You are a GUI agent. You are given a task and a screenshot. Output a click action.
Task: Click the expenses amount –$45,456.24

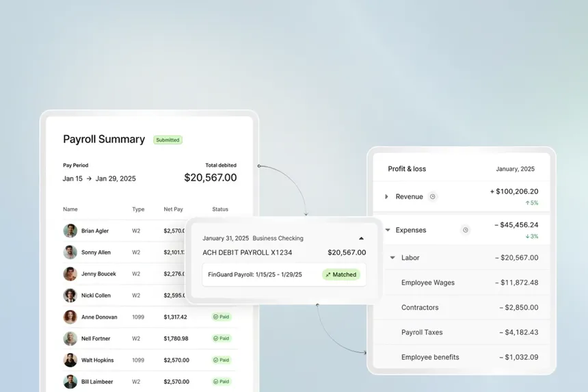pos(516,224)
